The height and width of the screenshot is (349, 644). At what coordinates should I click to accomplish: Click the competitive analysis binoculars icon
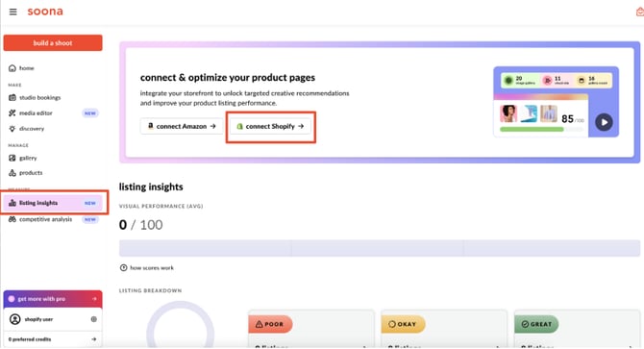point(12,219)
